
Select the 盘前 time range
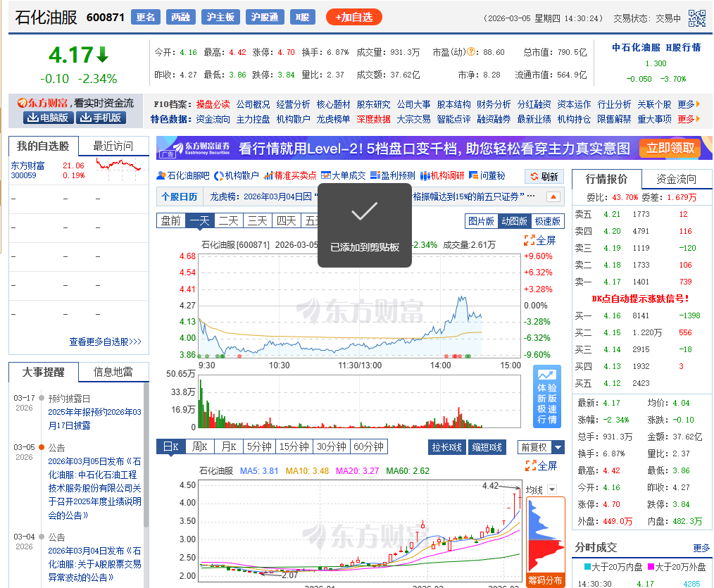coord(171,221)
